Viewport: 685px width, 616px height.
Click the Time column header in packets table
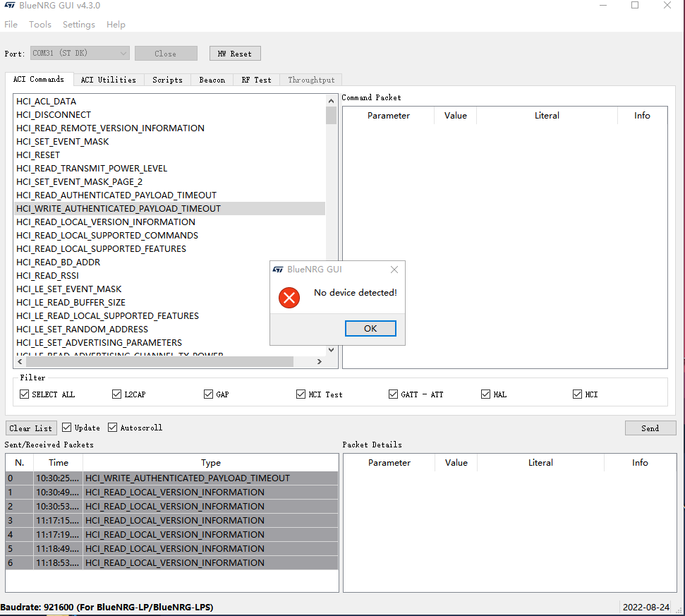(58, 463)
